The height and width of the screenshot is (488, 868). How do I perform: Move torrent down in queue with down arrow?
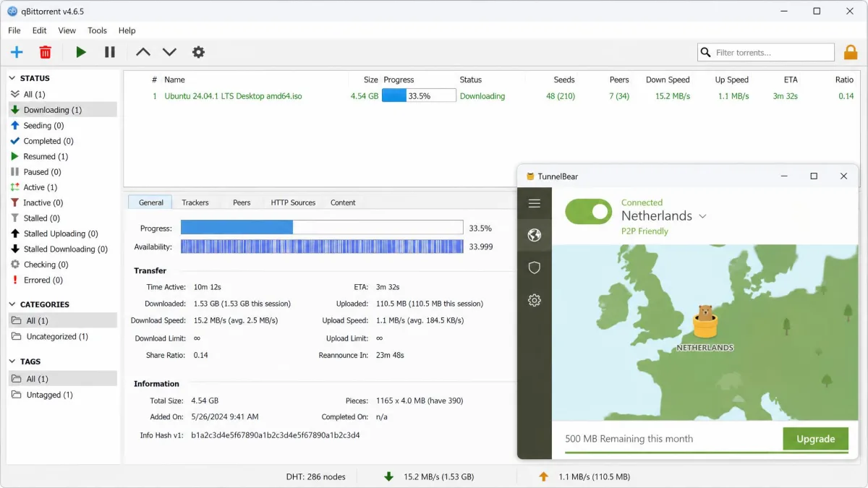click(169, 52)
